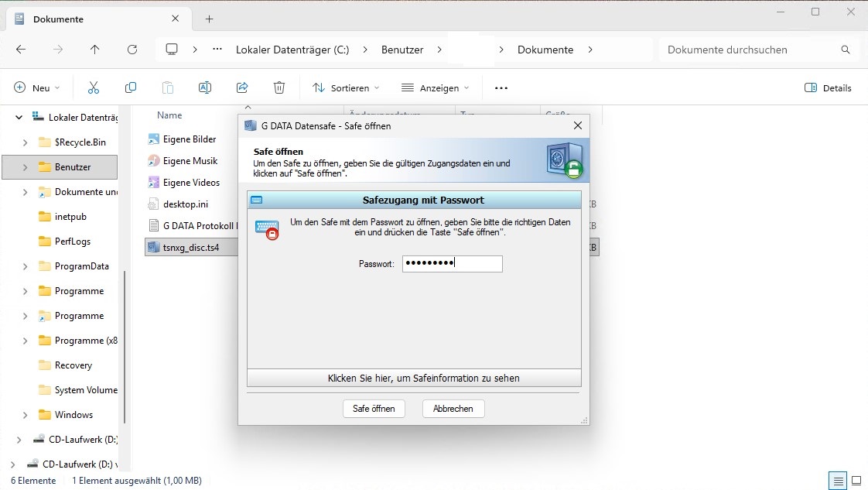Click the Cut scissors icon
The width and height of the screenshot is (868, 490).
[94, 87]
